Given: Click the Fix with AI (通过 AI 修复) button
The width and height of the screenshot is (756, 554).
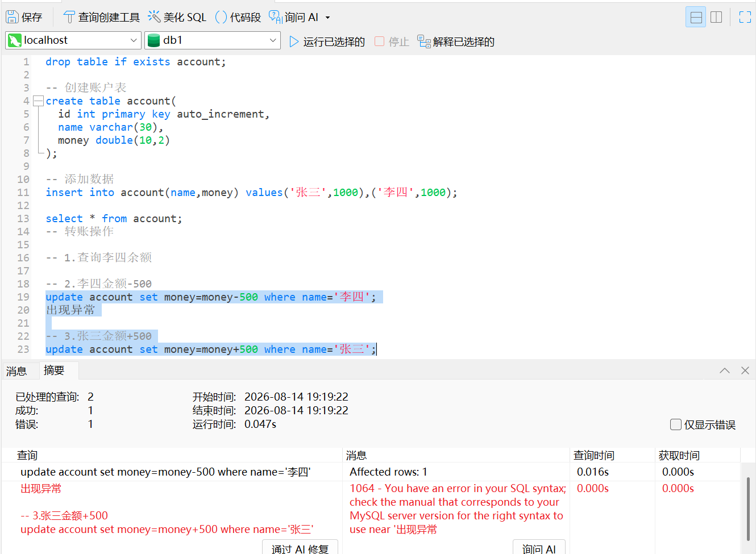Looking at the screenshot, I should pos(300,548).
